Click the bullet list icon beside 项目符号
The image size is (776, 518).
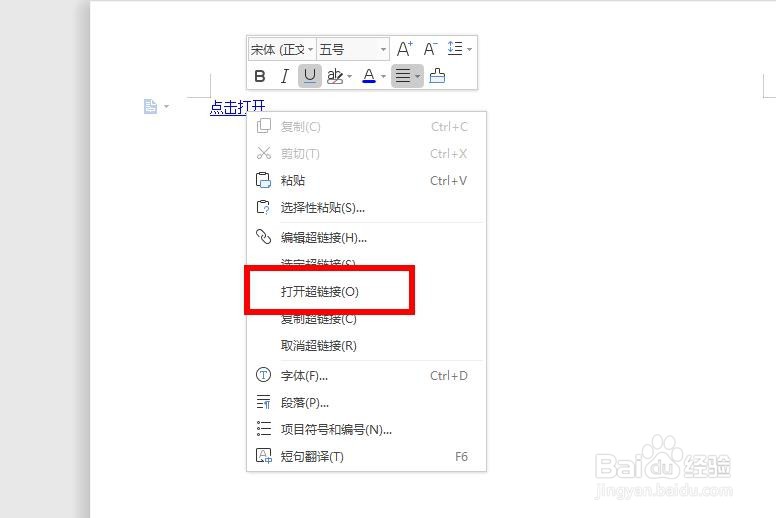click(263, 428)
